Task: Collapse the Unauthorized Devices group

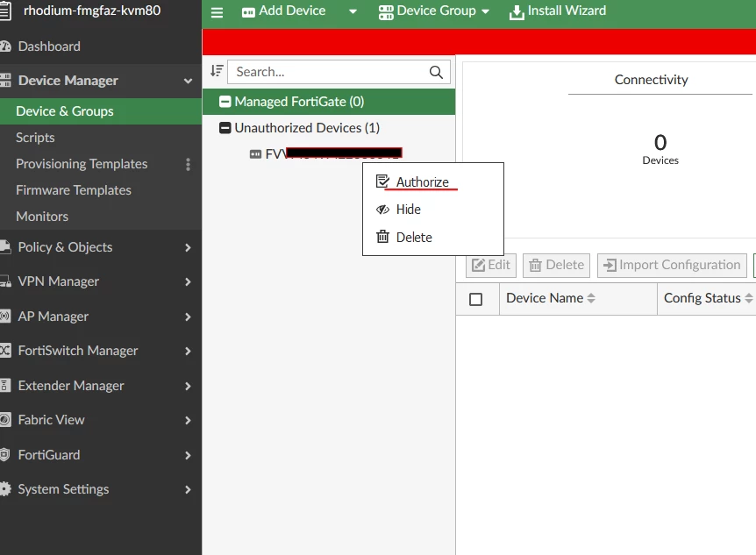Action: pos(225,128)
